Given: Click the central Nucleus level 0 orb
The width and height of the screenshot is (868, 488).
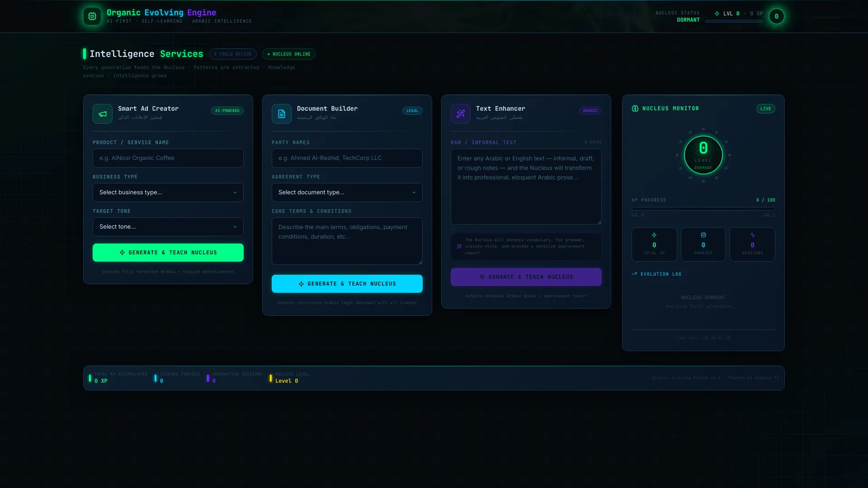Looking at the screenshot, I should [x=703, y=155].
